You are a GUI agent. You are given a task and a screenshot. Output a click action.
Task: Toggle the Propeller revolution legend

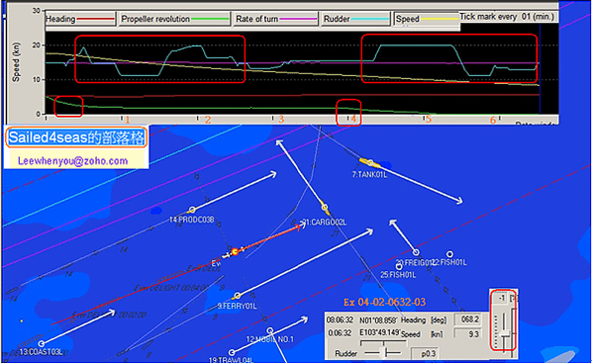174,19
